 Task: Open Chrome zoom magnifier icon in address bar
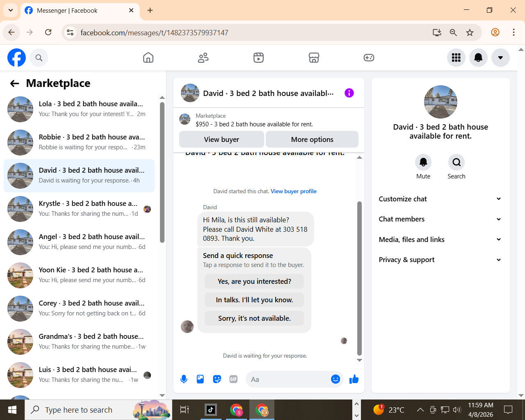pyautogui.click(x=453, y=32)
